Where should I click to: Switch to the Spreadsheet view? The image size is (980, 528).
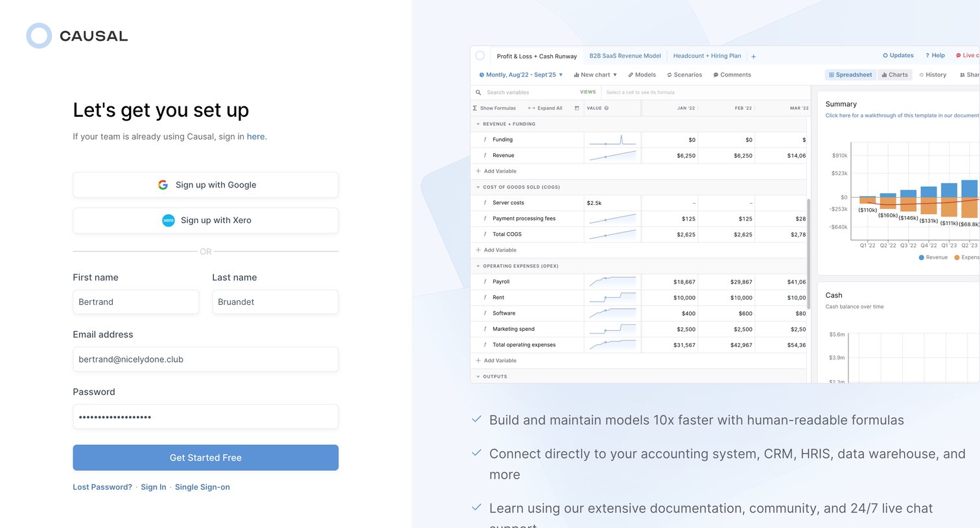click(850, 75)
